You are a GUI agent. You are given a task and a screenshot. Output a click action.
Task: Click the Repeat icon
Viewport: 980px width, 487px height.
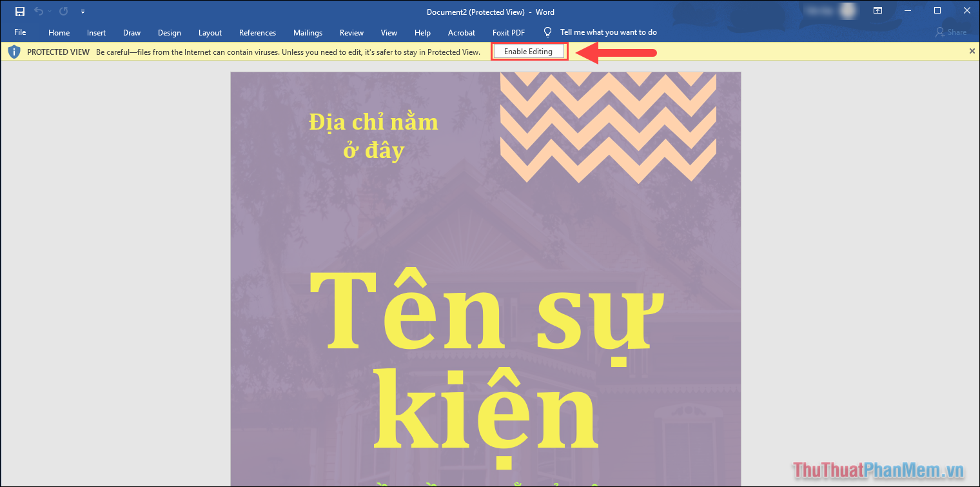point(63,11)
